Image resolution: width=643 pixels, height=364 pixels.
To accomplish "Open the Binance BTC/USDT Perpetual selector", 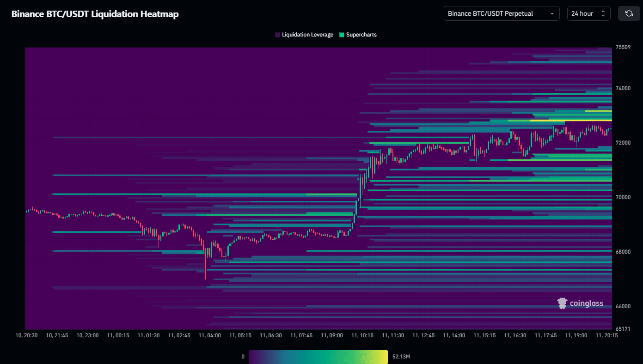I will (502, 13).
